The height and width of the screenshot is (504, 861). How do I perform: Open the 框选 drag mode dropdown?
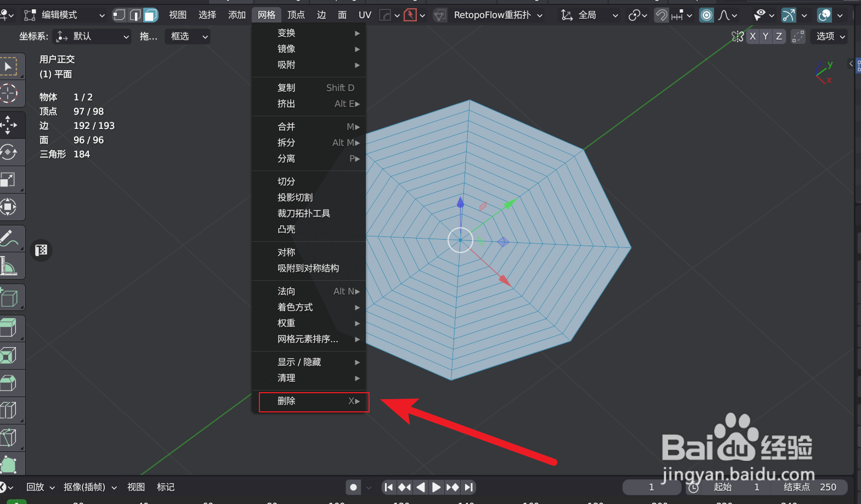188,36
